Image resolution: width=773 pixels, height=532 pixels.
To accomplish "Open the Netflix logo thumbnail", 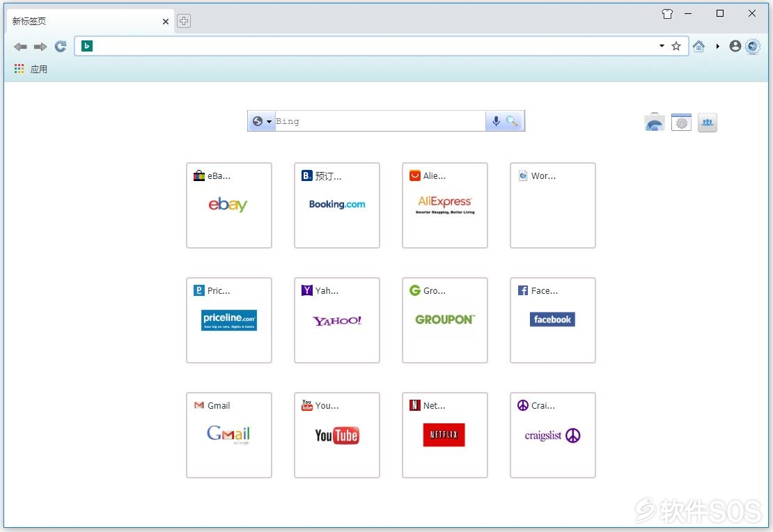I will tap(444, 435).
